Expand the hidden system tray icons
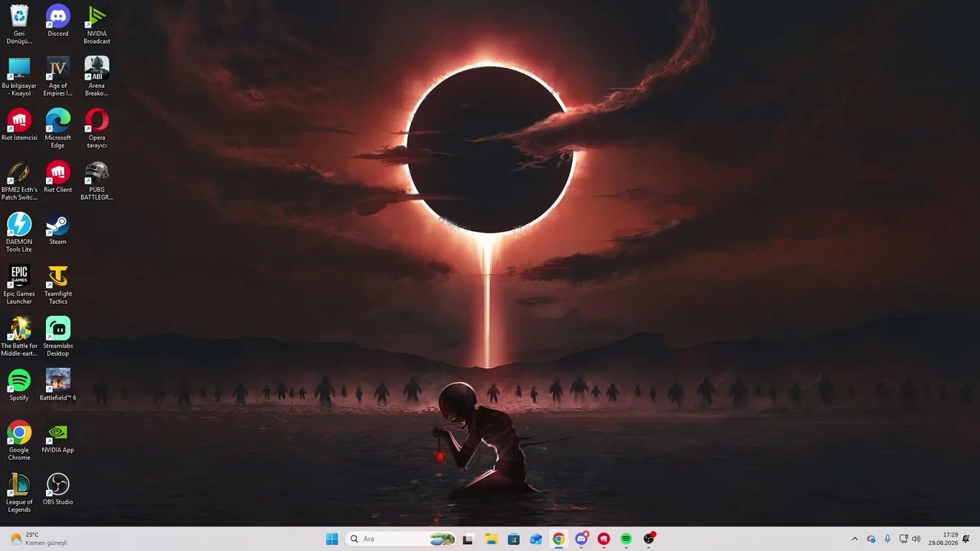The width and height of the screenshot is (980, 551). (x=854, y=539)
